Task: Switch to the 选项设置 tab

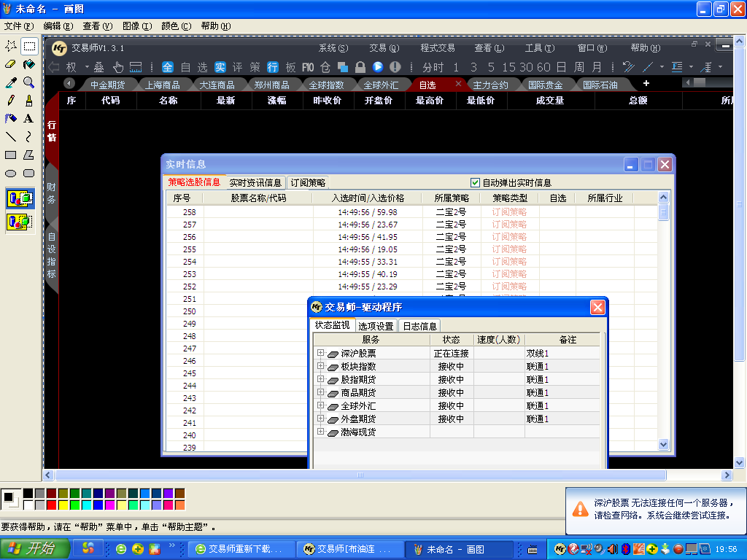Action: [376, 326]
